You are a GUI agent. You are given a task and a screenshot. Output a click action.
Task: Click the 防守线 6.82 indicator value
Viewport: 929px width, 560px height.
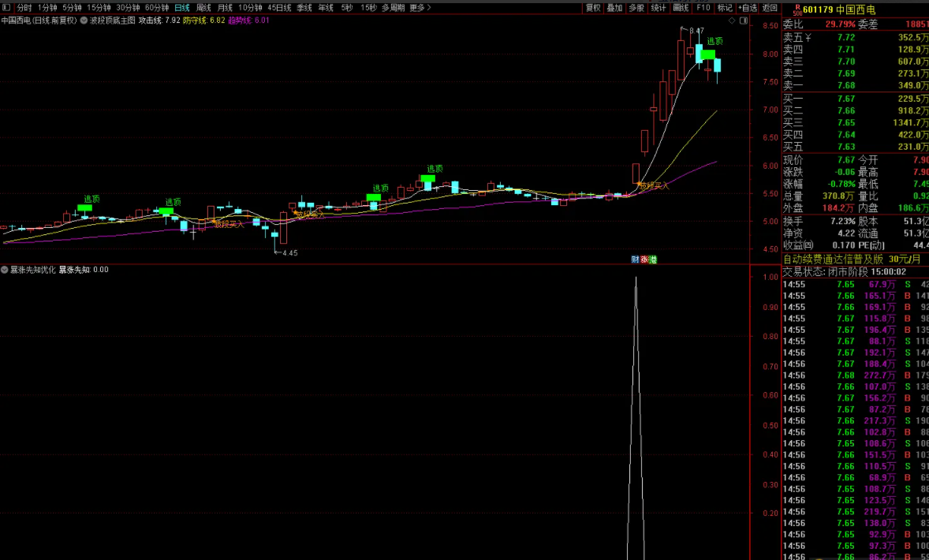click(203, 21)
